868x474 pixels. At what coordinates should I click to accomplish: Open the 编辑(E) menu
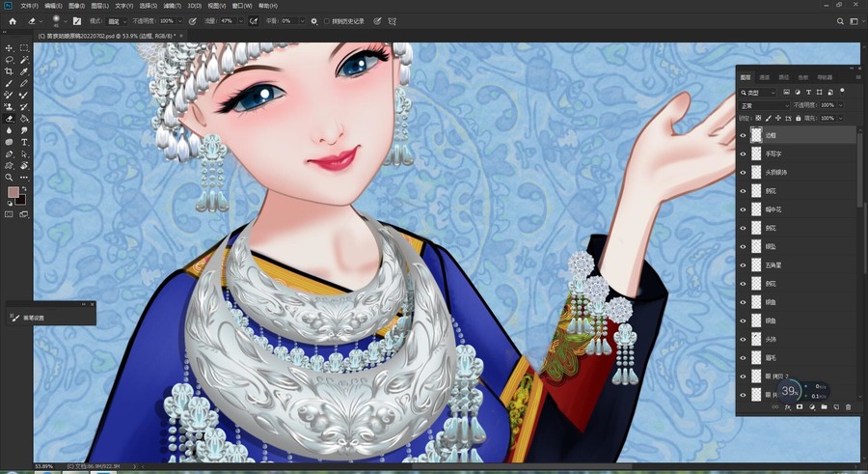point(53,6)
